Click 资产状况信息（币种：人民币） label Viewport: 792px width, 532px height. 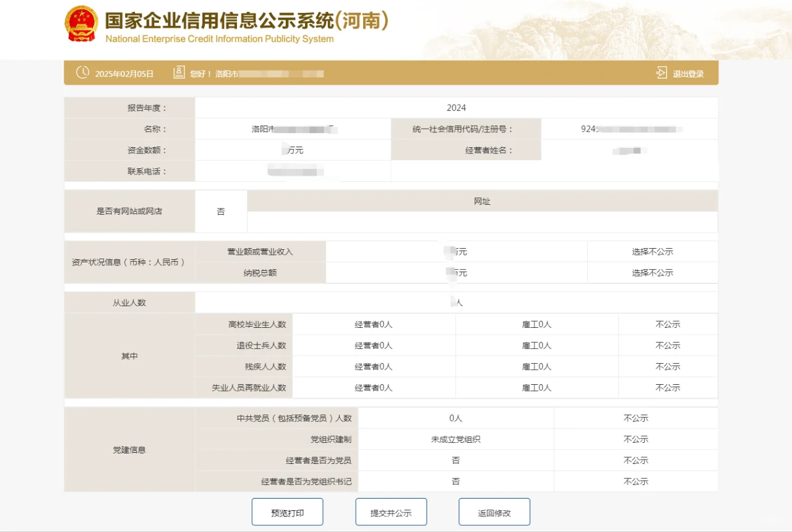click(x=129, y=262)
